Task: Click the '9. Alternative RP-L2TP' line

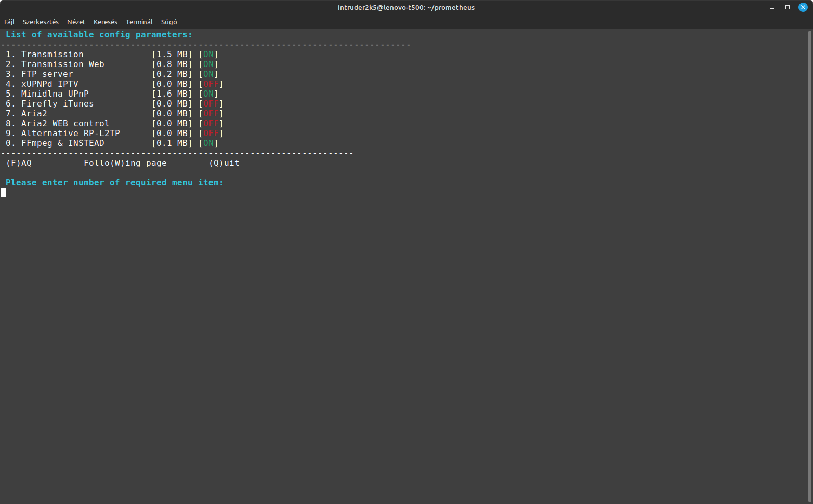Action: [114, 134]
